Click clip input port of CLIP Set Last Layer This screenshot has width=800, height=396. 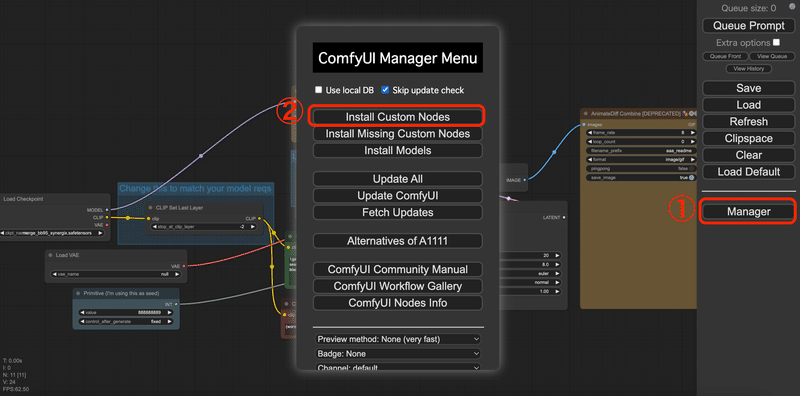tap(149, 218)
